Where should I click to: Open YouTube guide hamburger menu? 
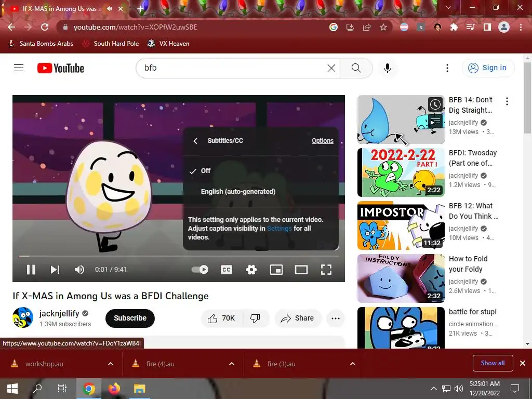pos(19,68)
